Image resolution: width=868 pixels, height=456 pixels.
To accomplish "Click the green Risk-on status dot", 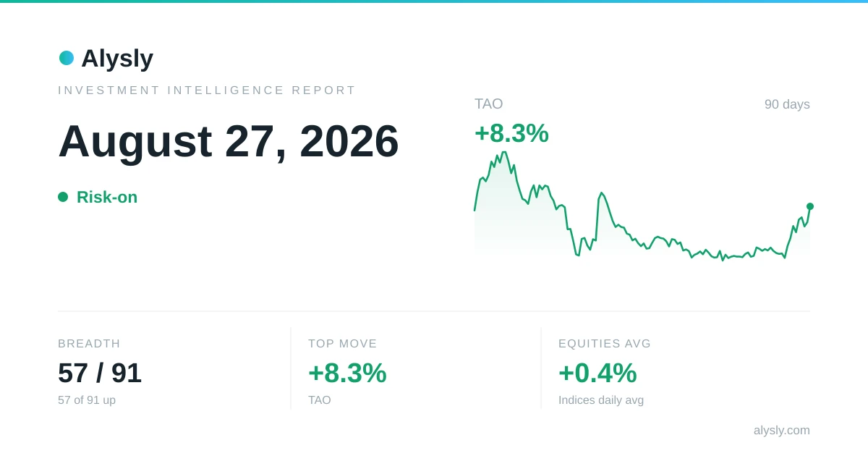I will point(63,197).
